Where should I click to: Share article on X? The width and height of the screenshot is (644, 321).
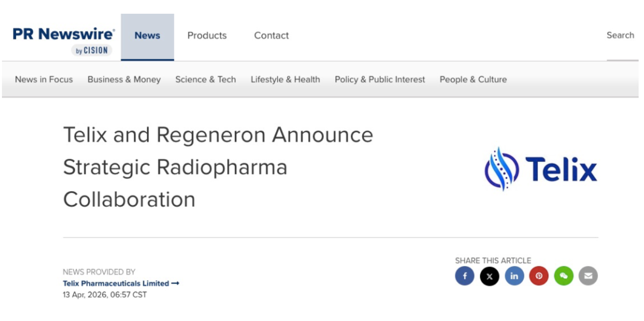[489, 276]
